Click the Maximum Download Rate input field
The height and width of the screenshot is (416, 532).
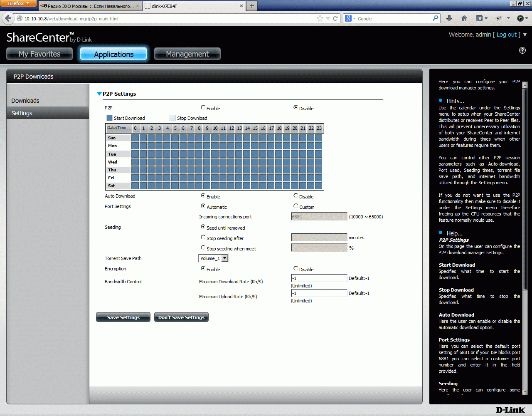(319, 278)
